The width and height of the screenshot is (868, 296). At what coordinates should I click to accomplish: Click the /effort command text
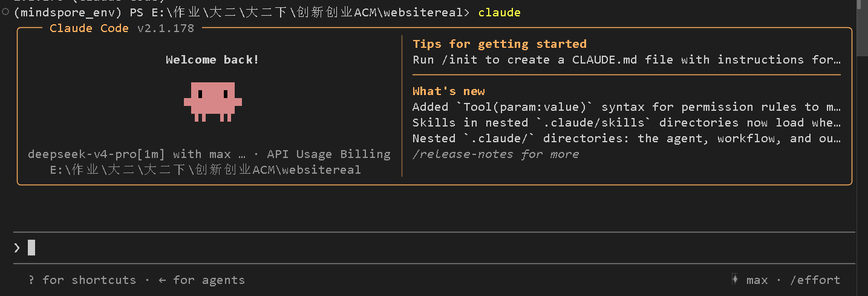tap(815, 280)
